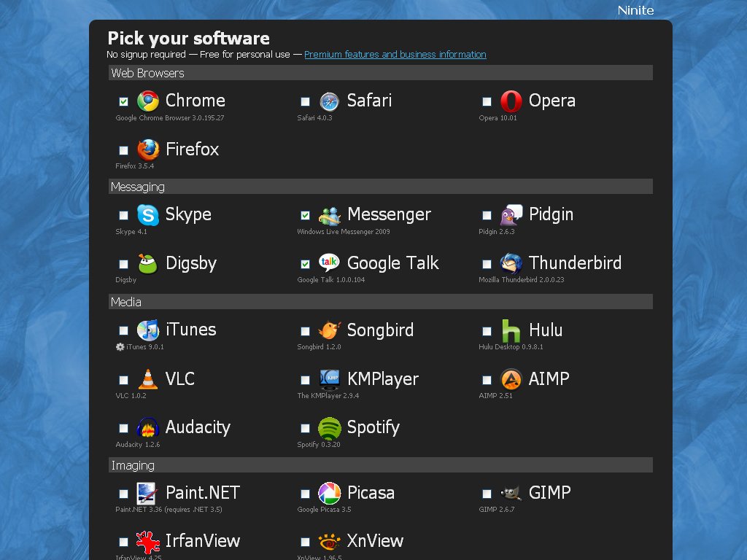Click the Media section header
Image resolution: width=747 pixels, height=560 pixels.
(381, 302)
